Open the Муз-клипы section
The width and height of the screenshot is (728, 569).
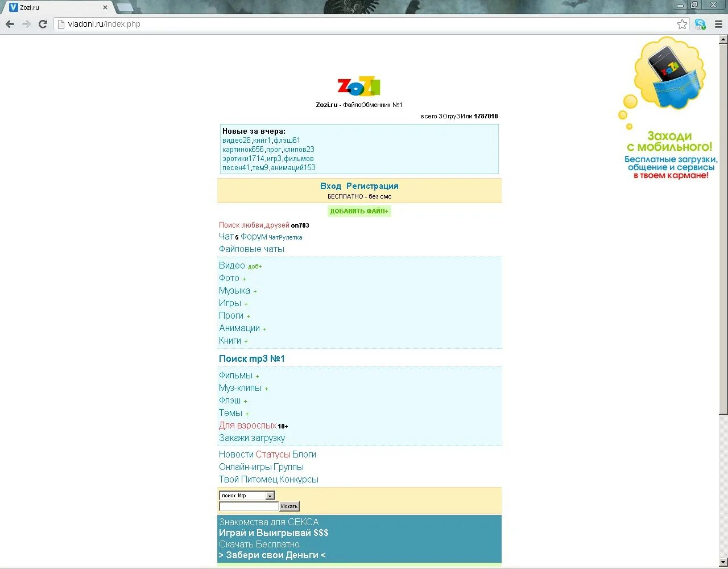[240, 387]
